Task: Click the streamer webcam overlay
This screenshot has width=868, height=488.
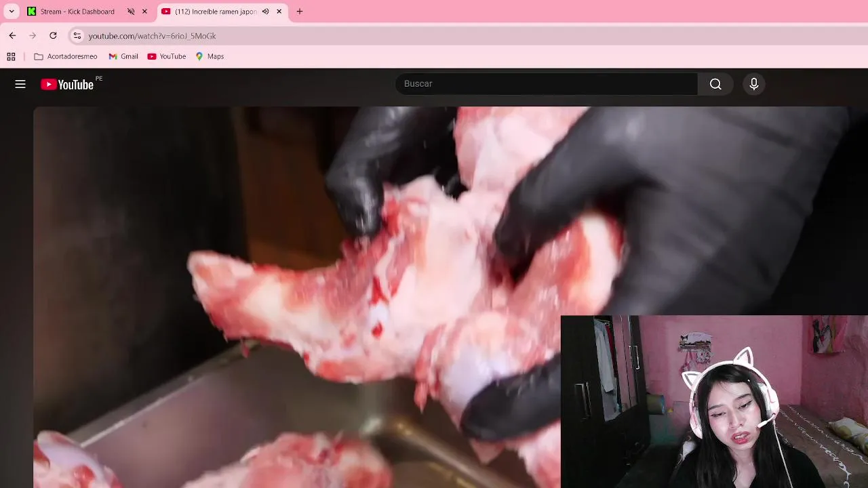Action: coord(714,401)
